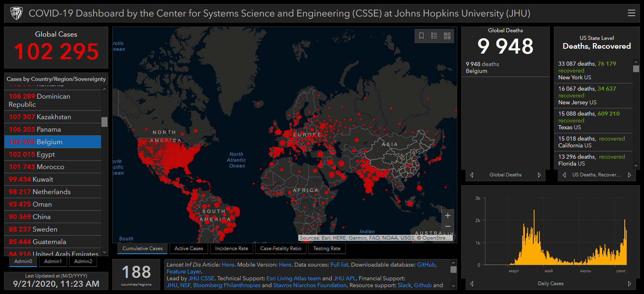Open Esri Living Atlas team link
Screen dimensions: 644x294
click(x=293, y=278)
